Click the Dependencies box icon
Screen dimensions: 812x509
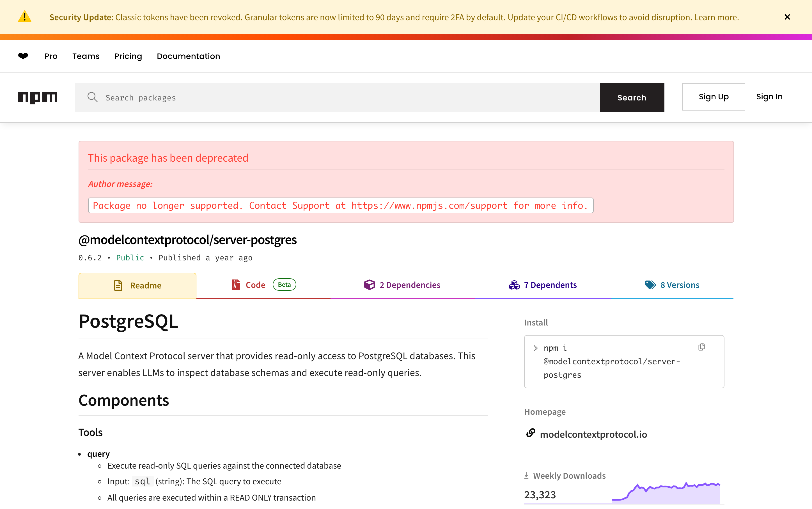click(x=369, y=285)
